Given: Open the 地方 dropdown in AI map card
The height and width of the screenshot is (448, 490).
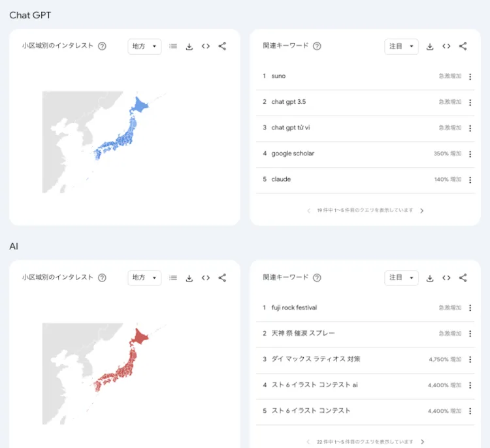Looking at the screenshot, I should [x=144, y=278].
